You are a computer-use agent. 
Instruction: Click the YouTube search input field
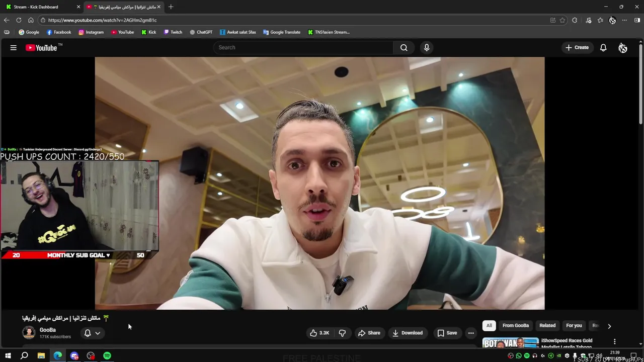(x=303, y=47)
